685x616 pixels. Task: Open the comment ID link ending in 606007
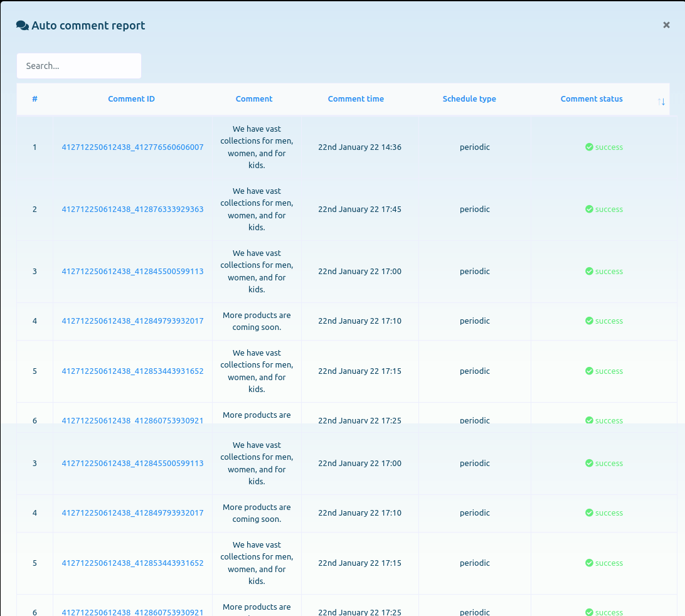point(132,147)
